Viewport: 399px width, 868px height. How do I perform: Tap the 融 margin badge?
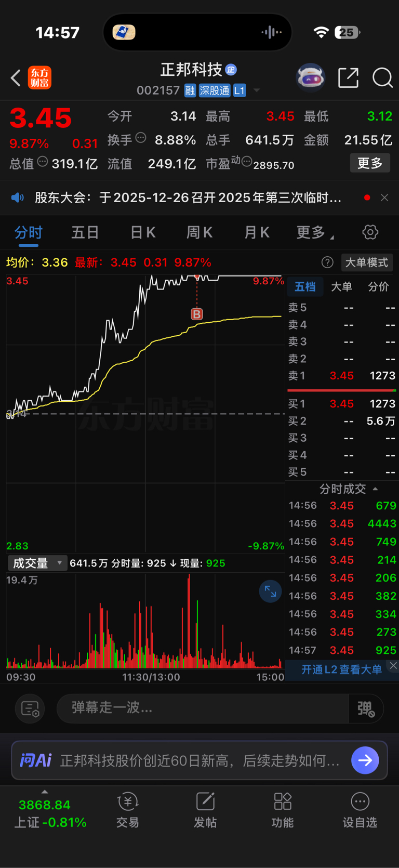click(x=190, y=91)
